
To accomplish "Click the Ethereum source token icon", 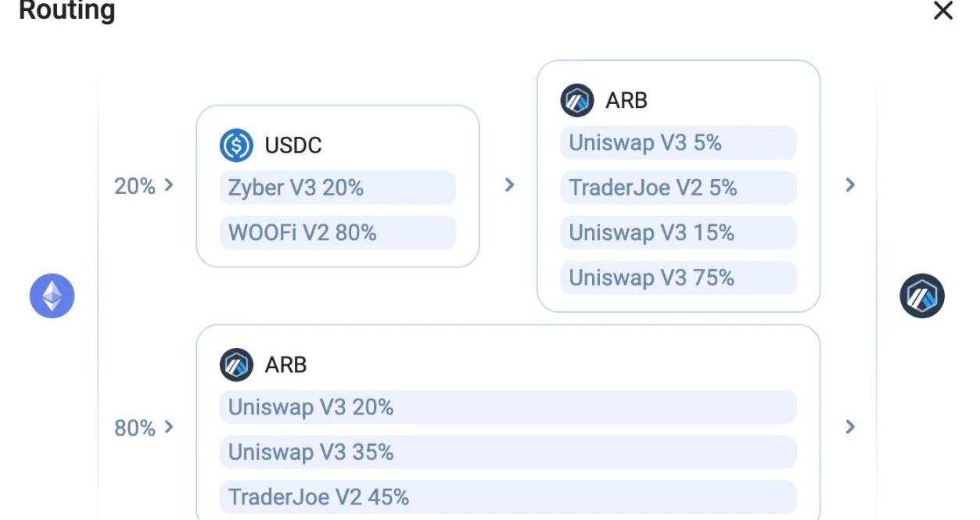I will (x=52, y=296).
